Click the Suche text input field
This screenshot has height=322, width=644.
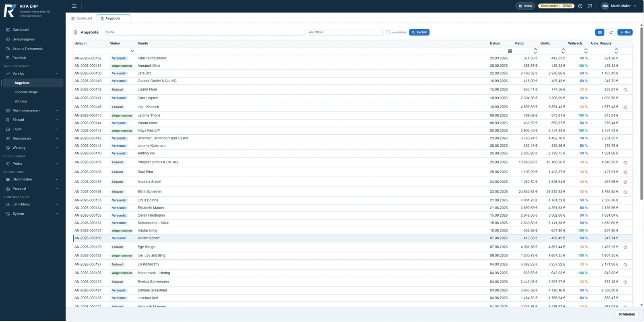coord(205,32)
